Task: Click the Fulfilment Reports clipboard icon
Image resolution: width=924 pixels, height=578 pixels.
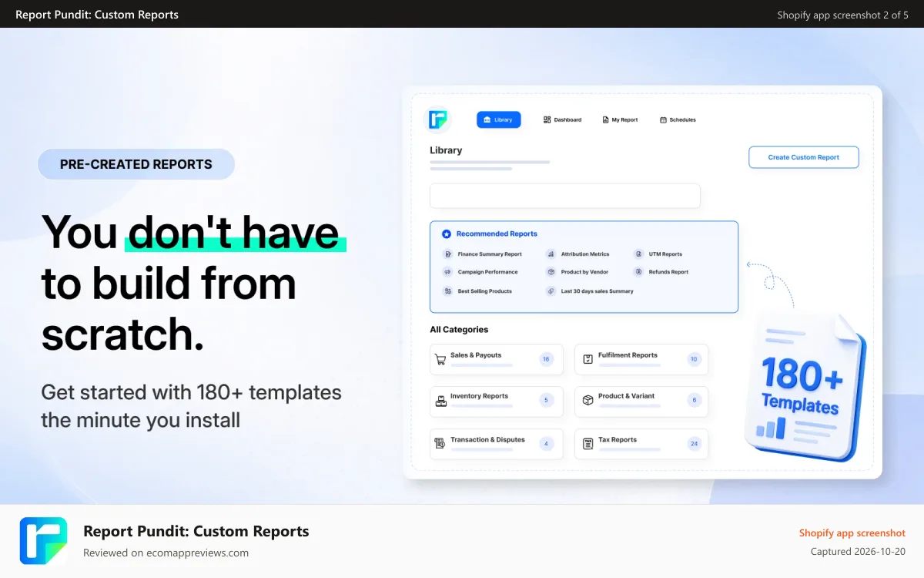Action: coord(588,359)
